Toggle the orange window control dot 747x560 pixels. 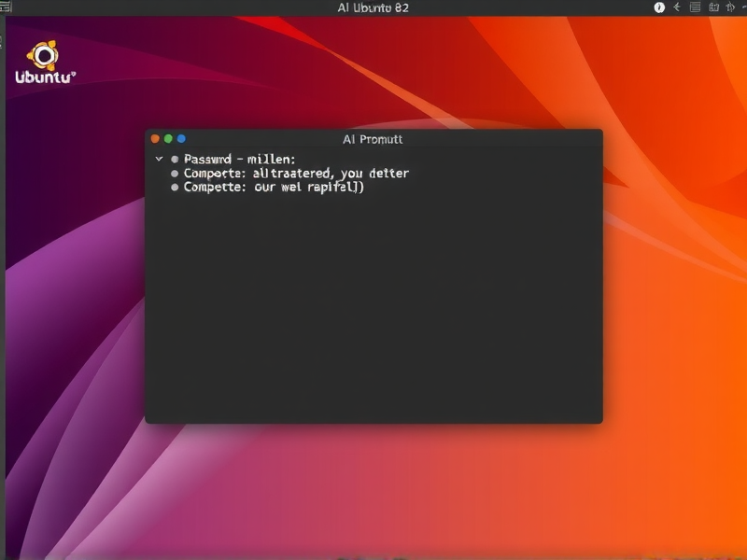click(155, 137)
